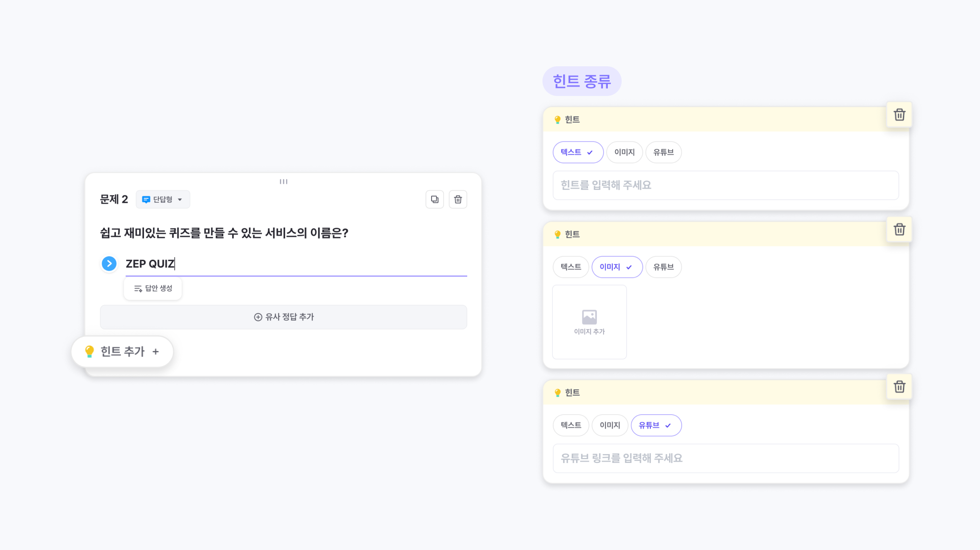Click the blue arrow answer icon
This screenshot has width=980, height=550.
(109, 264)
